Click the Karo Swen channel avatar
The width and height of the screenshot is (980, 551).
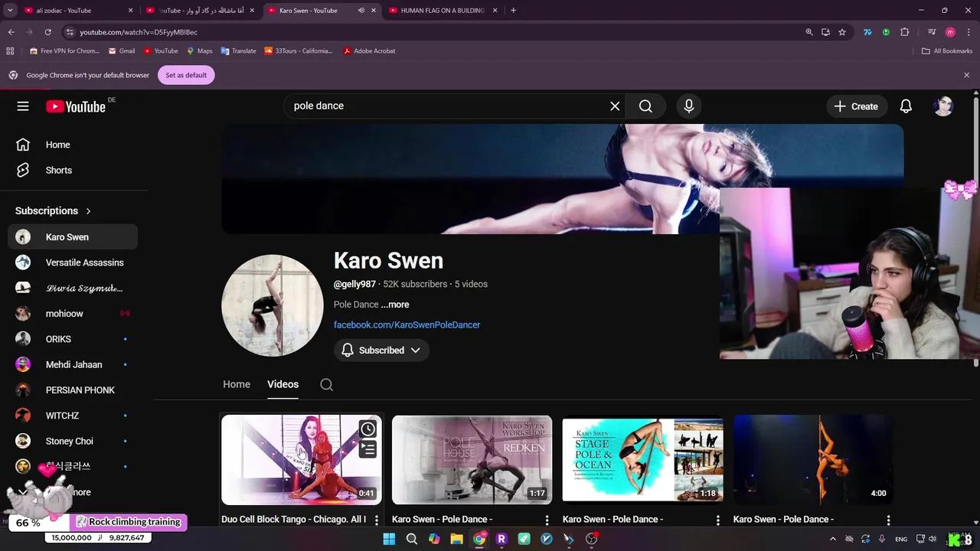pyautogui.click(x=273, y=305)
